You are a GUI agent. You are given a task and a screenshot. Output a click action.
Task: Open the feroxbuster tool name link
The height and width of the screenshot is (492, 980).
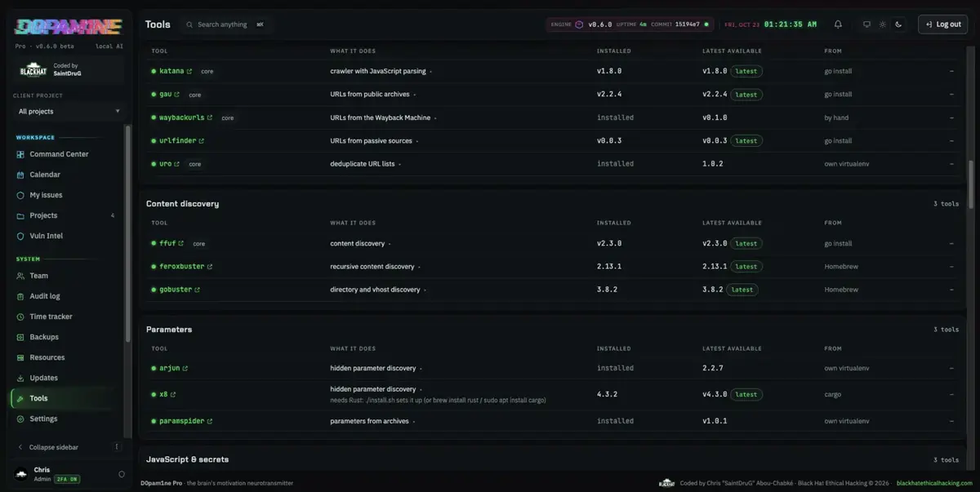pos(181,267)
